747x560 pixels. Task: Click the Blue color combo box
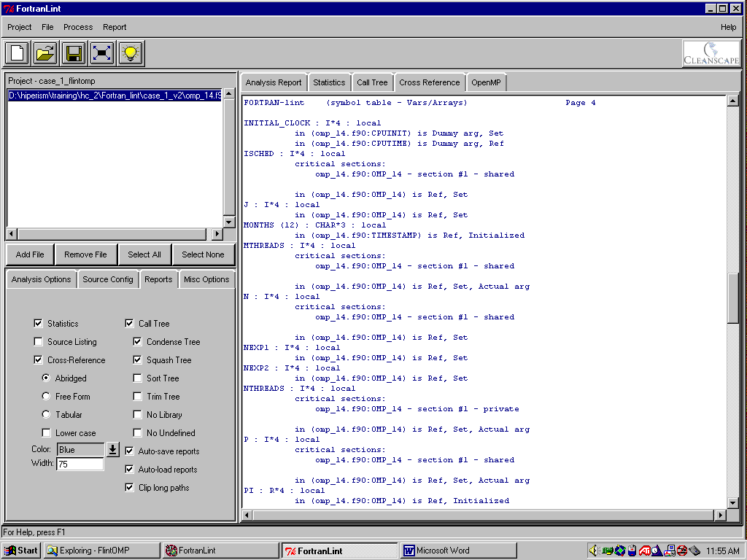(80, 449)
